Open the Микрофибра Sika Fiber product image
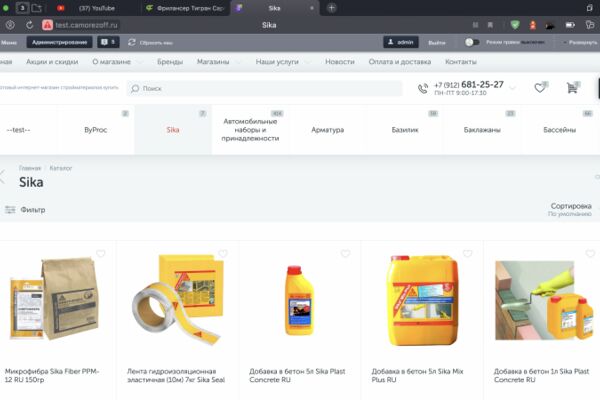This screenshot has height=400, width=600. pos(55,299)
